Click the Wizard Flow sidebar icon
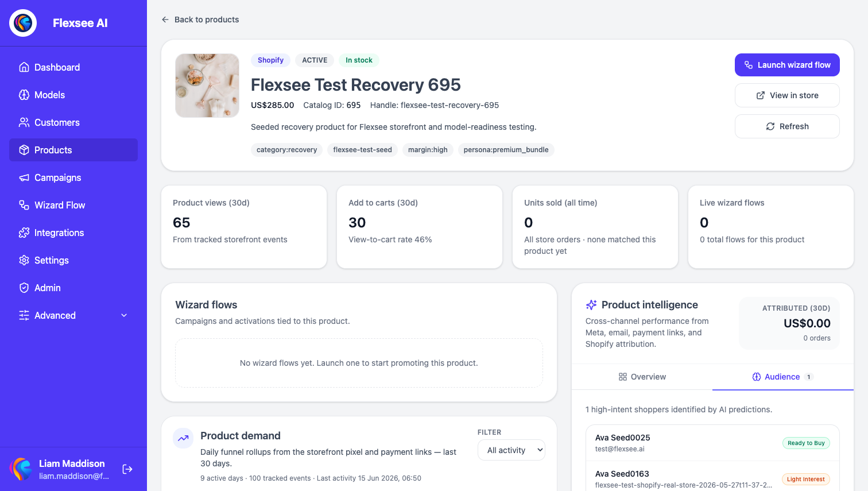 (24, 205)
